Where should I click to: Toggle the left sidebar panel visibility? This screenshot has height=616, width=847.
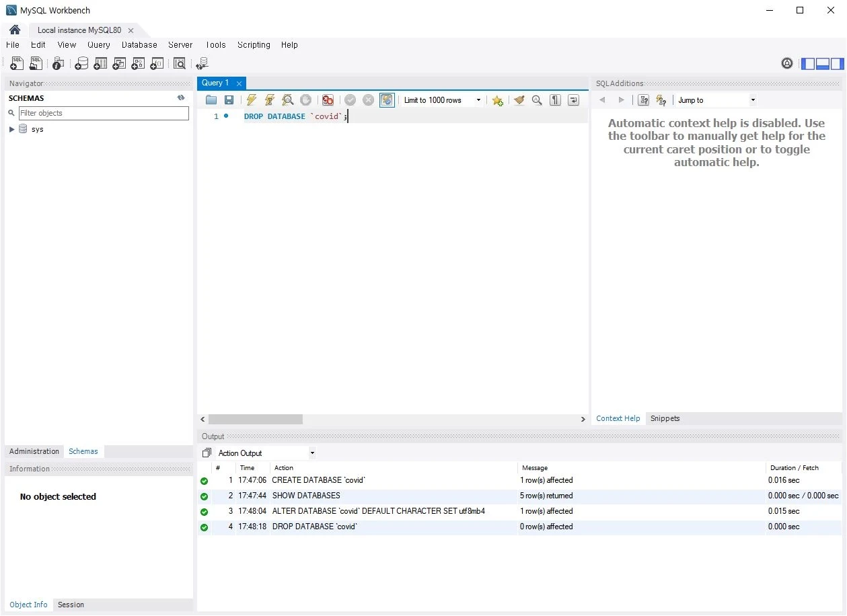point(808,64)
